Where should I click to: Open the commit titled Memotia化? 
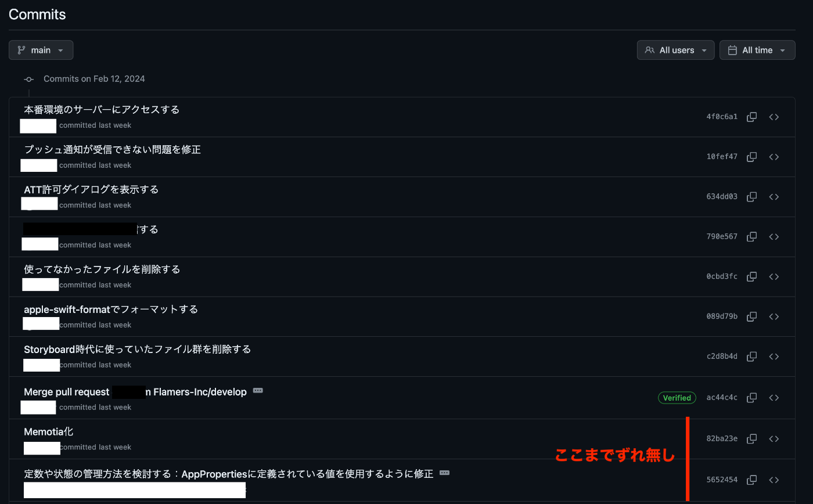(x=49, y=431)
